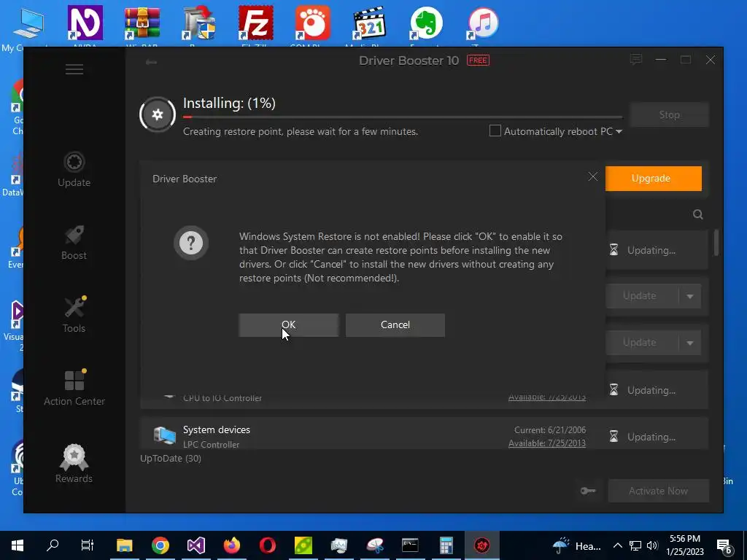Open the Boost rocket section

tap(74, 242)
